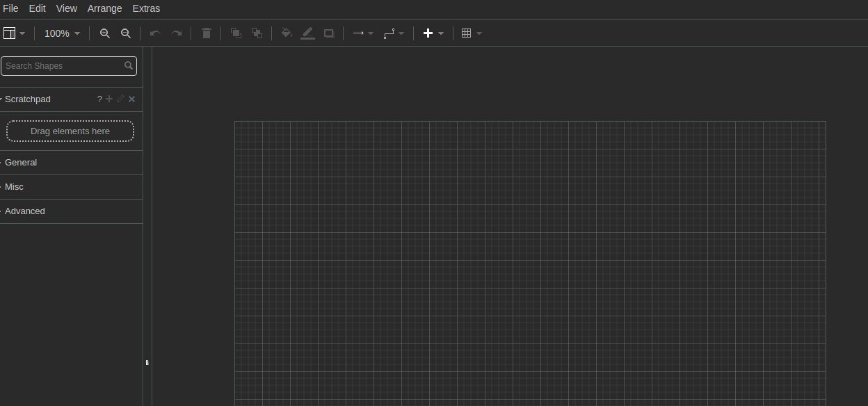Select the Shadow toggle icon
868x406 pixels.
[328, 33]
